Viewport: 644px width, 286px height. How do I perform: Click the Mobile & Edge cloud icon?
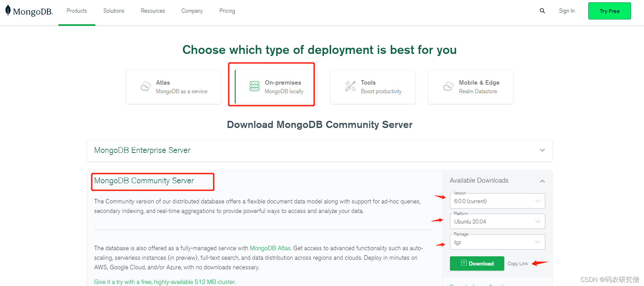click(x=448, y=86)
